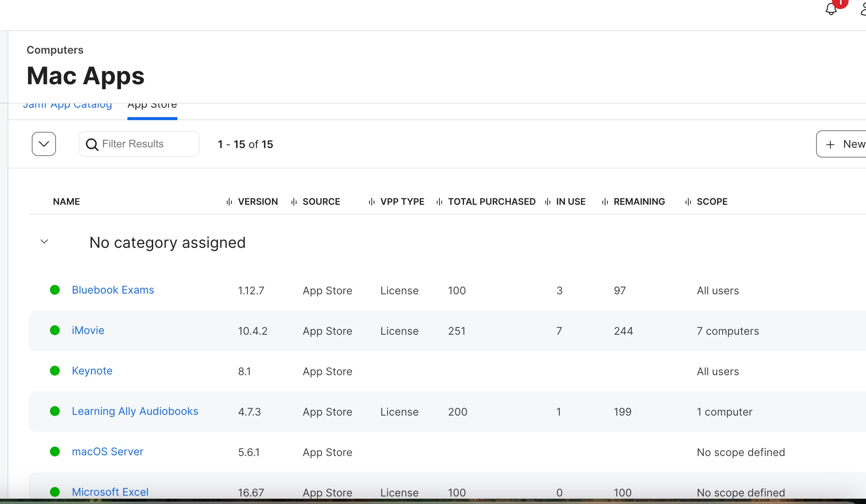Click the green status dot for Bluebook Exams
The width and height of the screenshot is (866, 504).
pos(55,290)
